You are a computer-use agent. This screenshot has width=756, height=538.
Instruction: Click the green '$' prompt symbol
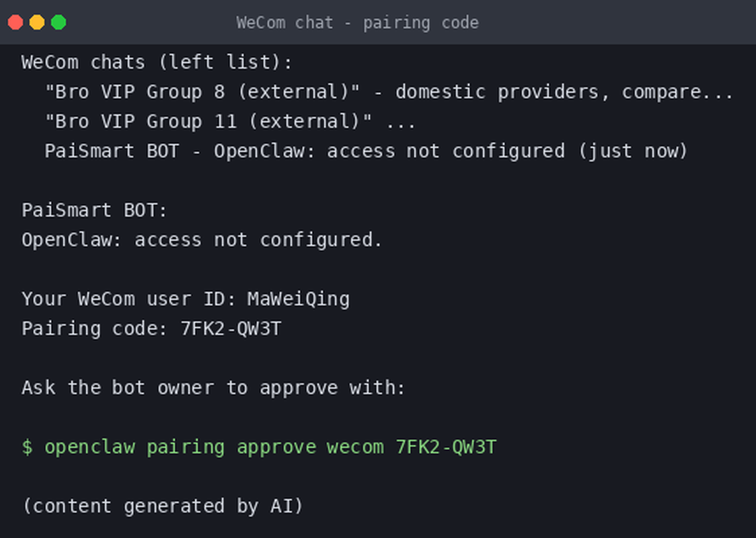click(x=28, y=447)
